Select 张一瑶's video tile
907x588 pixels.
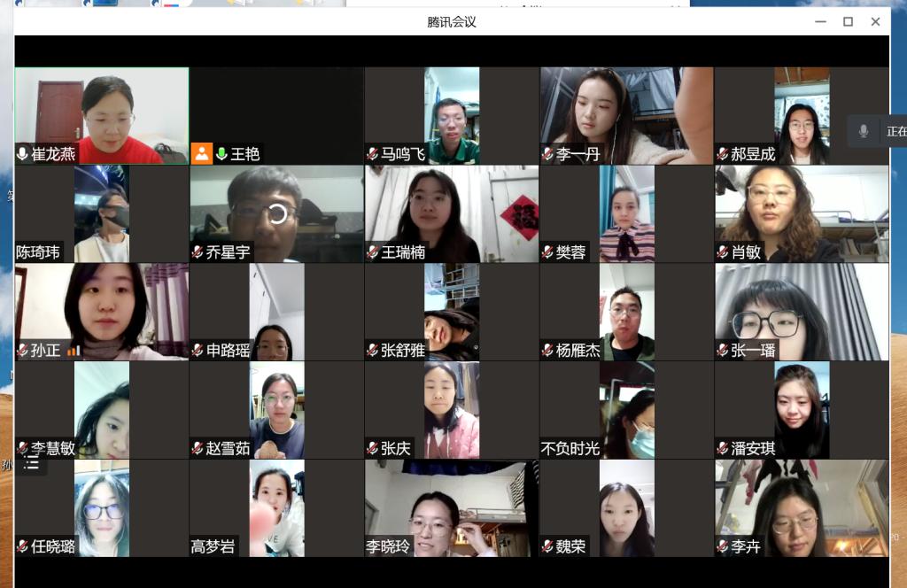point(802,312)
